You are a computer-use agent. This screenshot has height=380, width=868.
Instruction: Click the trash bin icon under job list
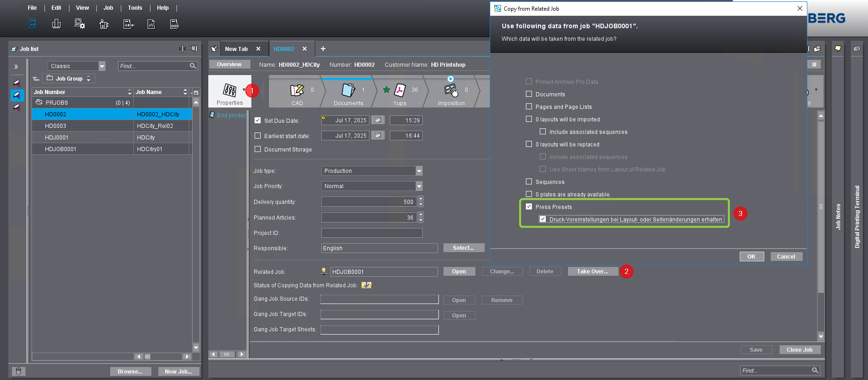tap(19, 371)
